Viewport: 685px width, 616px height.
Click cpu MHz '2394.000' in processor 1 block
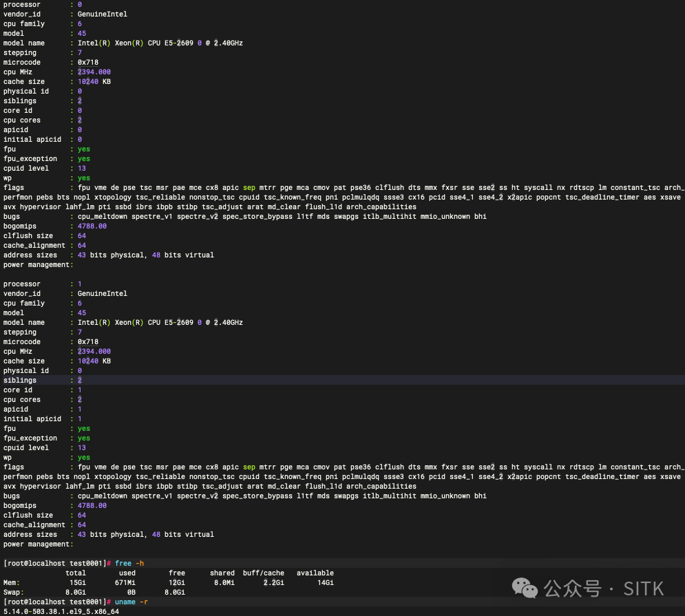click(x=94, y=351)
